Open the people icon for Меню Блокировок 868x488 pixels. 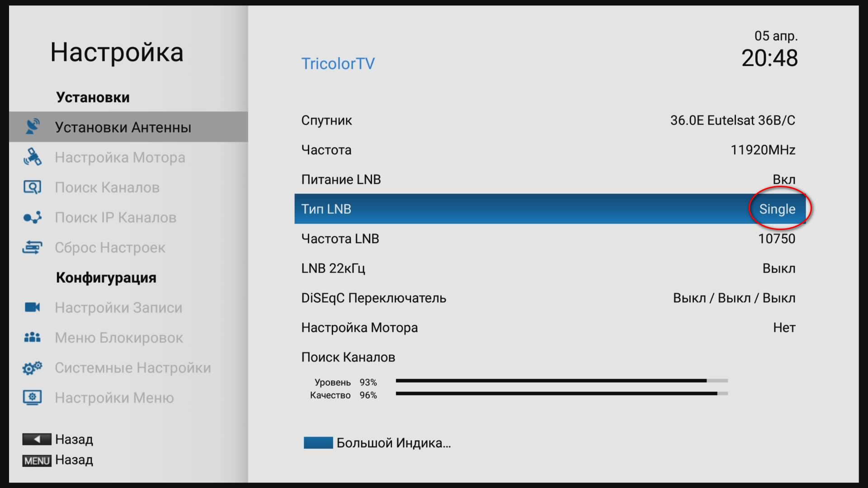[32, 337]
